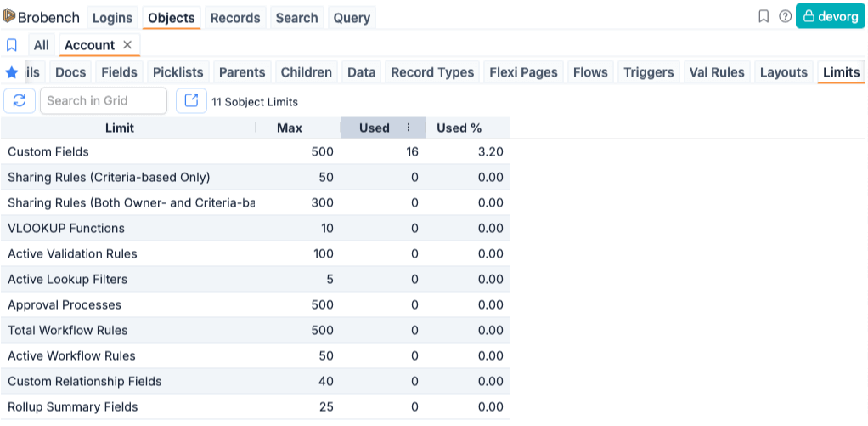Click the devorg org button
Viewport: 868px width, 426px height.
[x=831, y=16]
